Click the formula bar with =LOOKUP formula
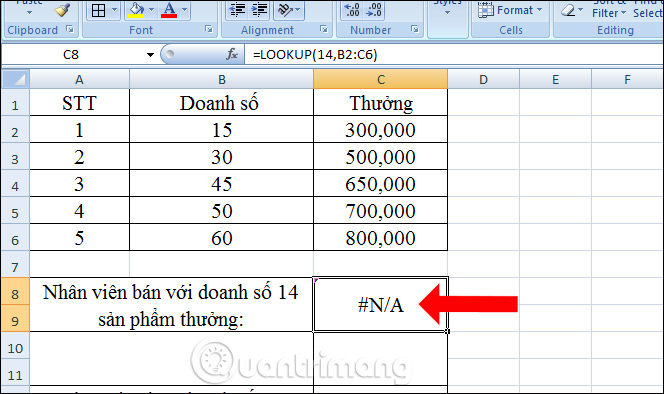664x394 pixels. tap(454, 55)
